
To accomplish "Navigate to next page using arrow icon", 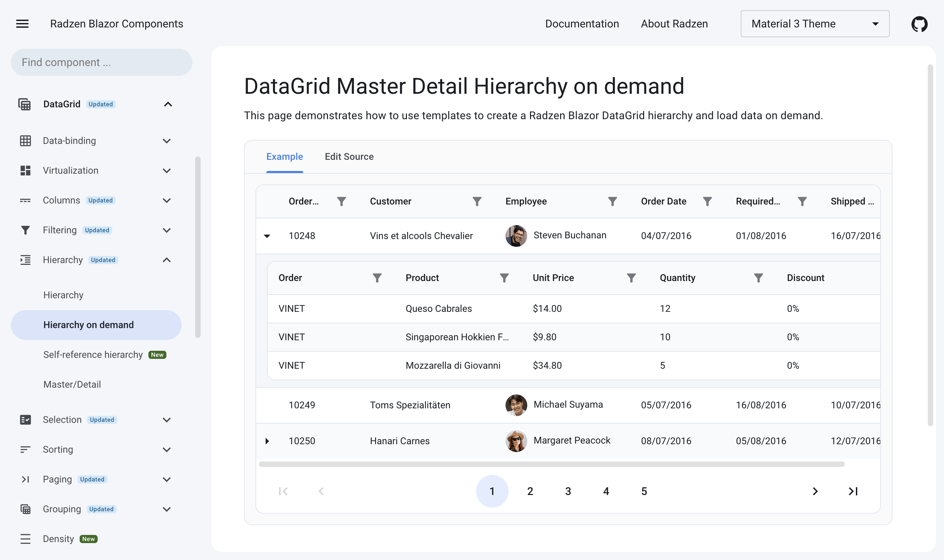I will (815, 491).
